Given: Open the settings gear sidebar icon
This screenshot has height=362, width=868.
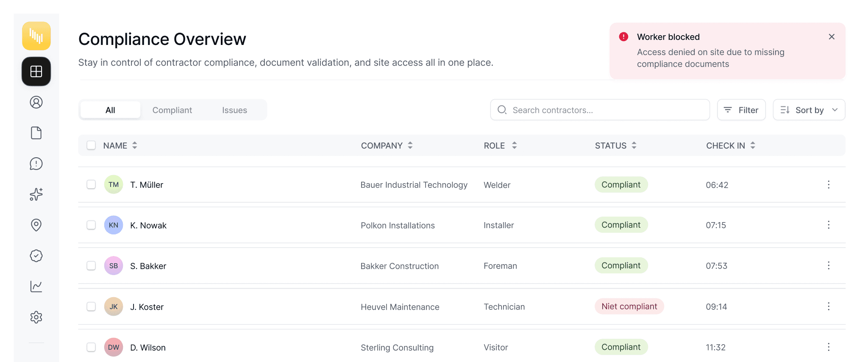Looking at the screenshot, I should coord(36,317).
